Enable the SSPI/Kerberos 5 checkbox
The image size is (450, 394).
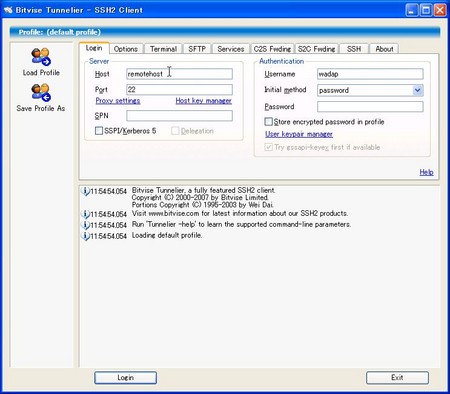pyautogui.click(x=99, y=131)
